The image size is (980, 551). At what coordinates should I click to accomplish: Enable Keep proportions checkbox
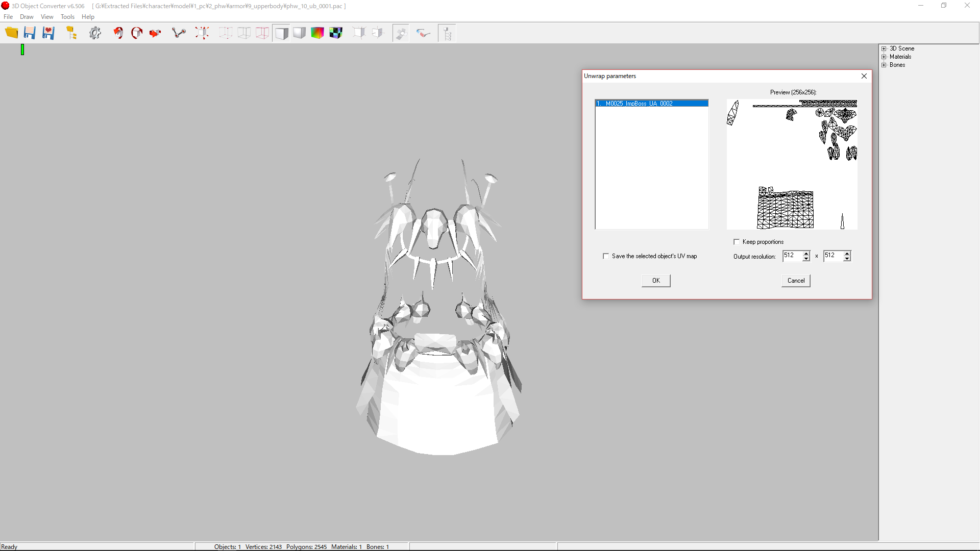click(737, 242)
